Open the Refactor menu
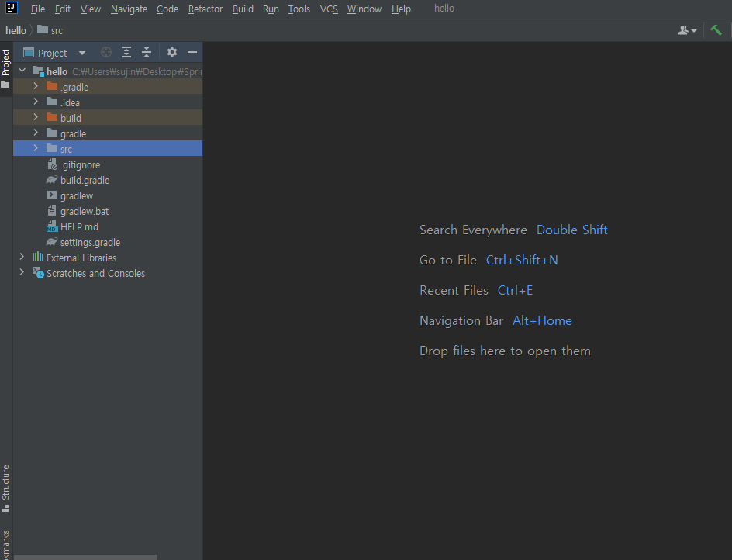Viewport: 732px width, 560px height. [x=205, y=9]
